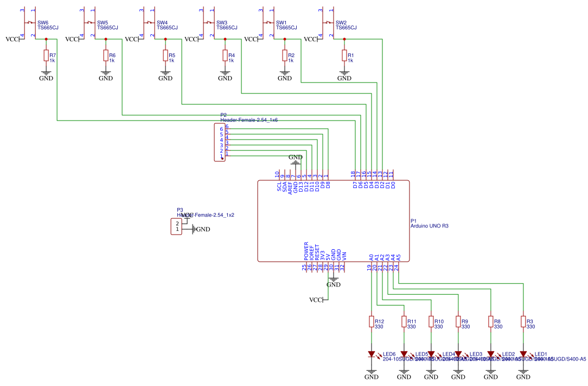Select the SW1 push-button switch symbol

point(268,23)
